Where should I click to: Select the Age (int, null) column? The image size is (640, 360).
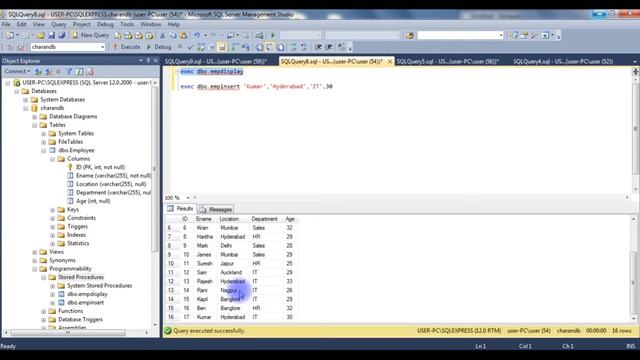(93, 201)
